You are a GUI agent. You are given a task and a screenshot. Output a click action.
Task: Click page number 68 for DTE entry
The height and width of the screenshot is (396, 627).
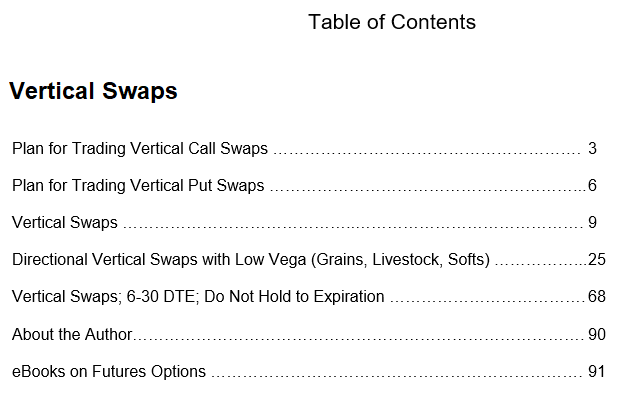click(597, 297)
